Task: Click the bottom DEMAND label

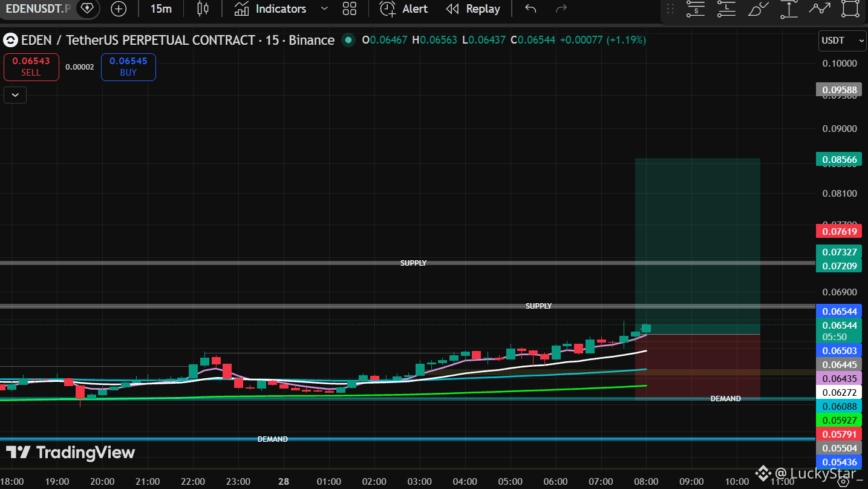Action: point(272,439)
